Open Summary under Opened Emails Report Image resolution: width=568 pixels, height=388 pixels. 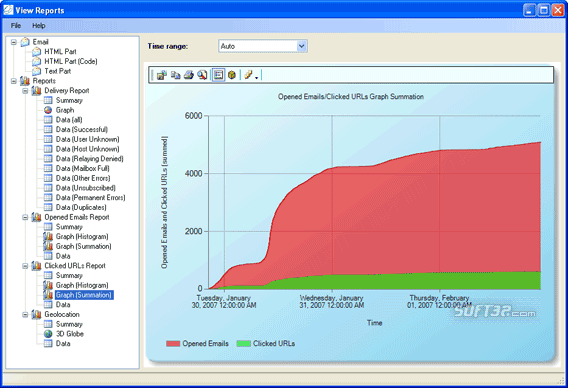point(69,227)
